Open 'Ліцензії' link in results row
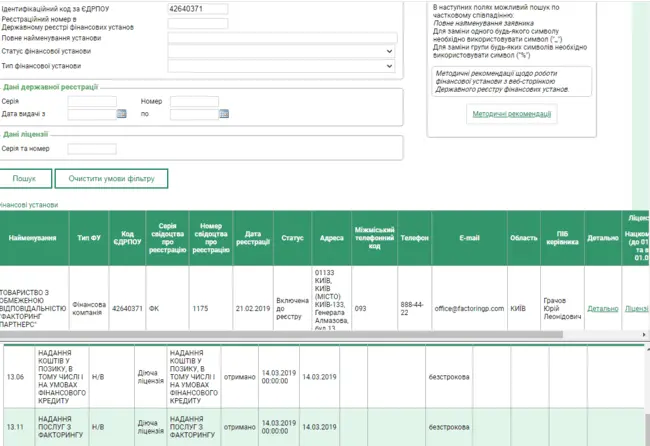Image resolution: width=650 pixels, height=446 pixels. [637, 309]
